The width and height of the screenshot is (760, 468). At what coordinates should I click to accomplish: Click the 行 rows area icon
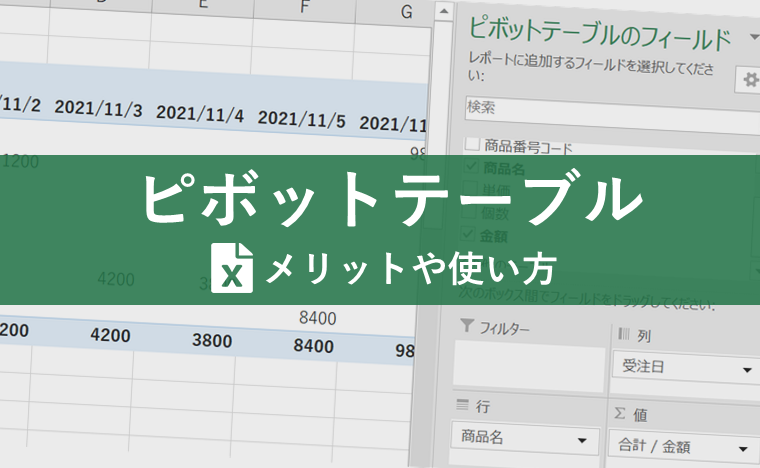(462, 404)
